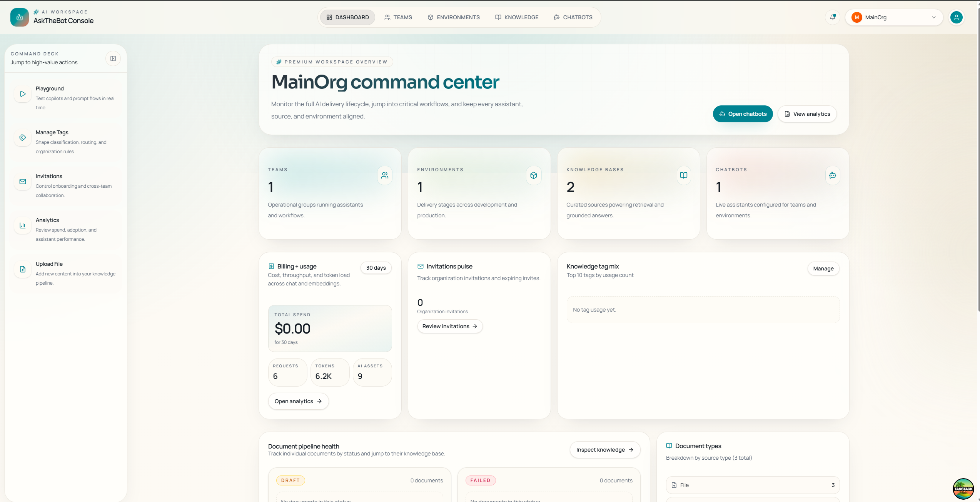This screenshot has height=502, width=980.
Task: Click Manage in Knowledge tag mix
Action: point(823,269)
